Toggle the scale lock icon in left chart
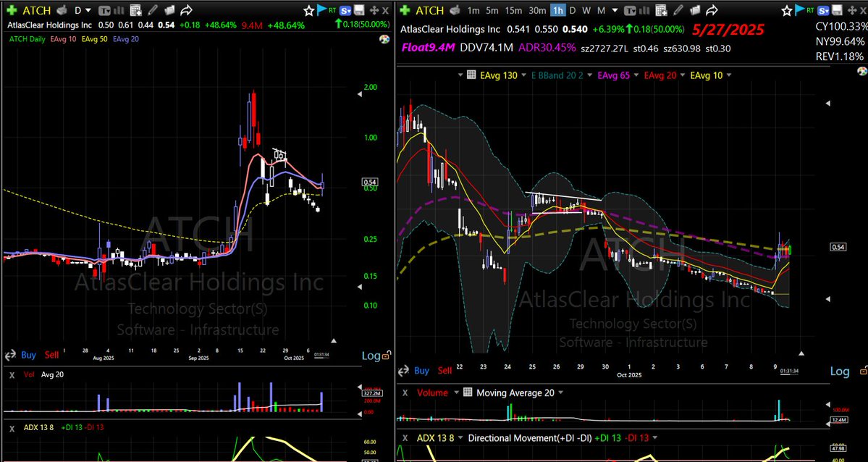The image size is (868, 462). [x=387, y=356]
